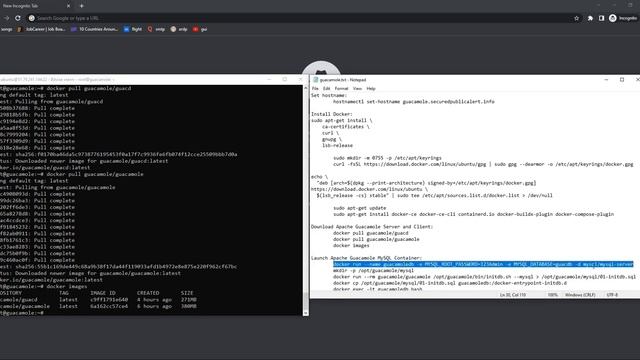Close the New Incognito Tab
The height and width of the screenshot is (360, 640).
[68, 6]
